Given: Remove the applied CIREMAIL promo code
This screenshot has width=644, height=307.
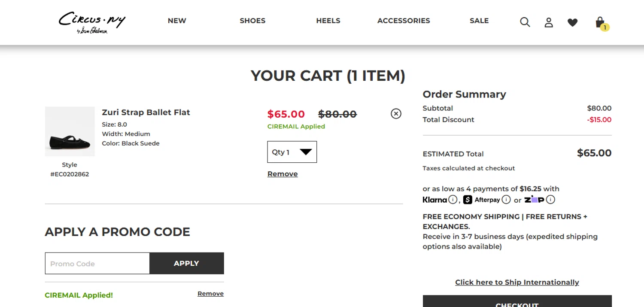Looking at the screenshot, I should click(210, 294).
